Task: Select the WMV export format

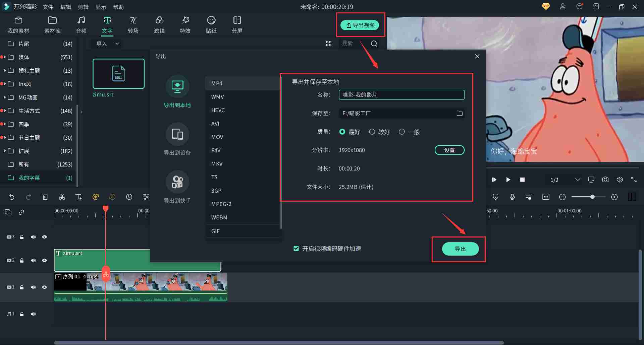Action: coord(243,97)
